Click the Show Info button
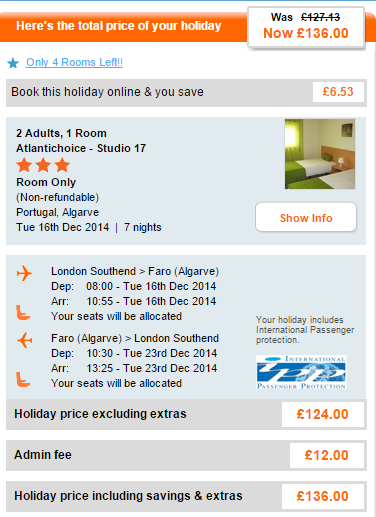Image resolution: width=376 pixels, height=517 pixels. pos(306,217)
